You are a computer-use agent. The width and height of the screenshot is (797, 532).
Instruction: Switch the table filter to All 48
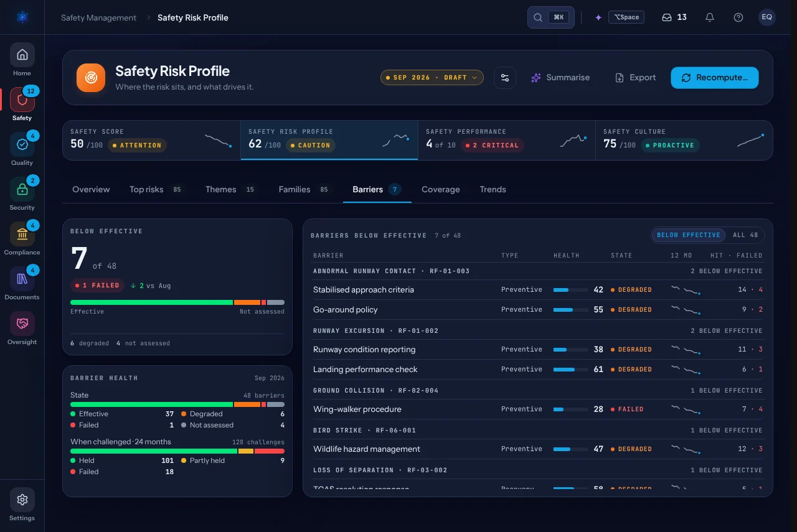(x=745, y=235)
